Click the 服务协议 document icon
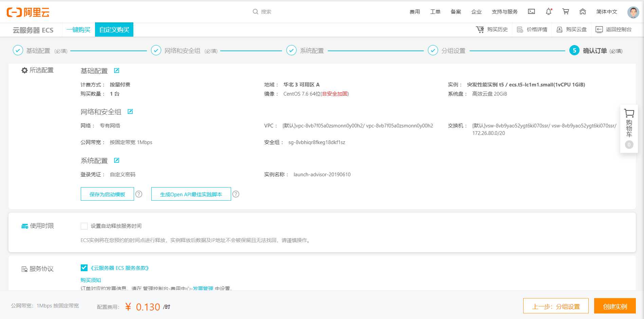This screenshot has height=319, width=644. coord(24,269)
